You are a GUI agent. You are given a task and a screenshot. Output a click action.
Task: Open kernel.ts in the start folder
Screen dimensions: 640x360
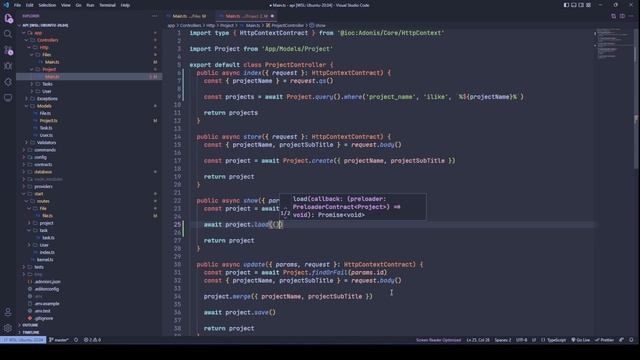coord(45,260)
